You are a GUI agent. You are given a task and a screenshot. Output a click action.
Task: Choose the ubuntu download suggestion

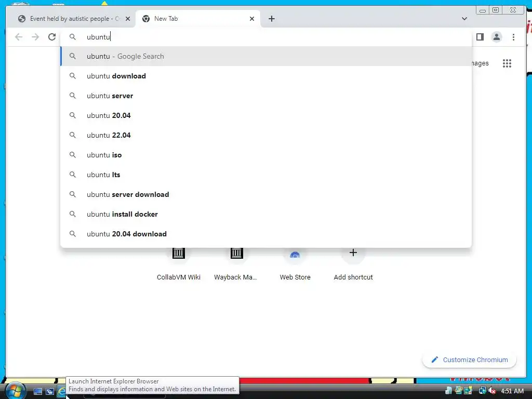266,76
